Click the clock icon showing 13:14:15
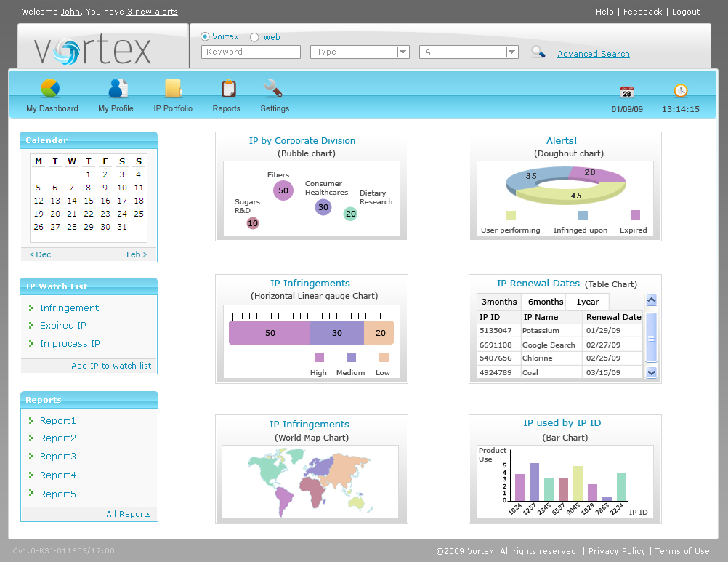728x562 pixels. click(x=680, y=92)
